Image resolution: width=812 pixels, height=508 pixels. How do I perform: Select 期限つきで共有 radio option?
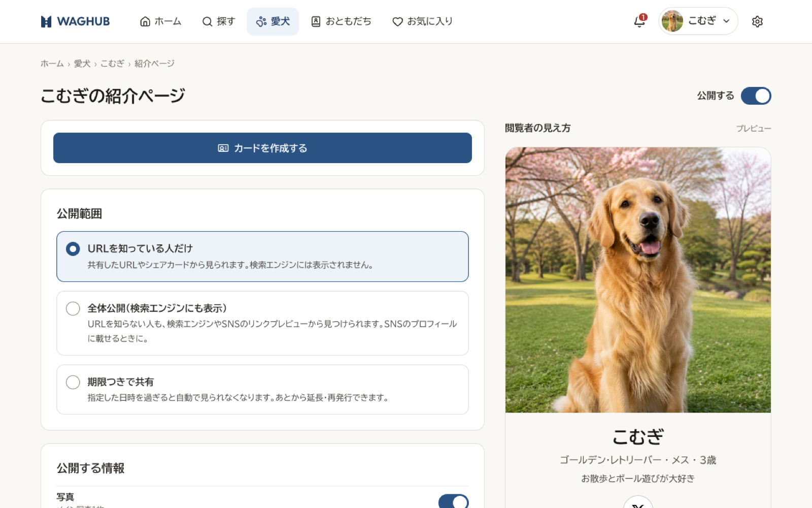pyautogui.click(x=262, y=390)
